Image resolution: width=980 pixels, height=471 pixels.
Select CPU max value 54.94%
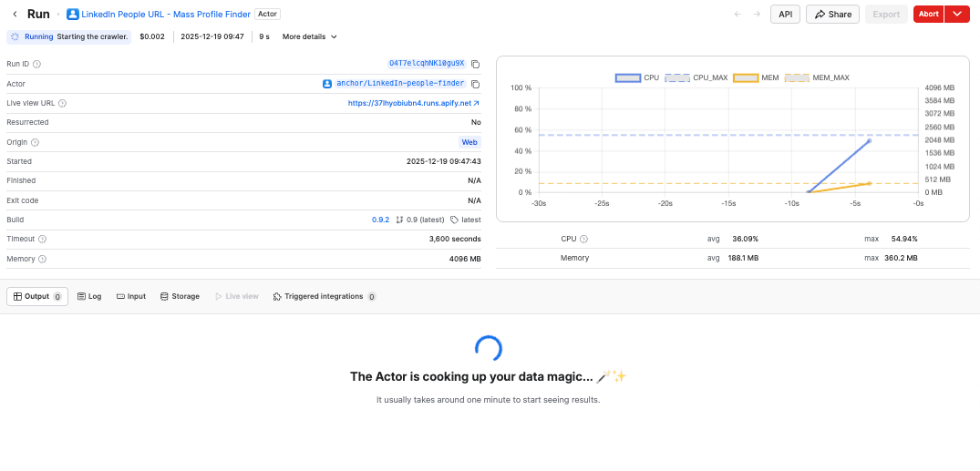[x=904, y=239]
